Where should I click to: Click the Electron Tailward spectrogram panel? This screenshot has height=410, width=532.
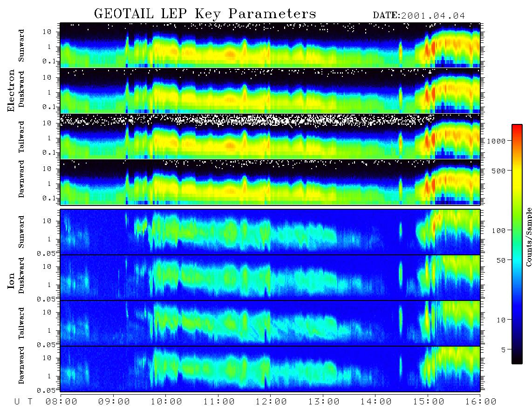[x=270, y=137]
